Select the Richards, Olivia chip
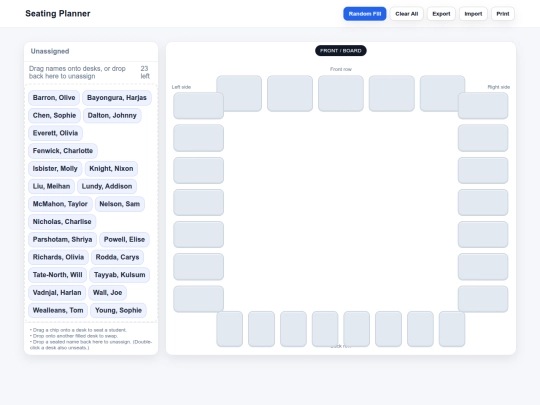540x405 pixels. [58, 257]
